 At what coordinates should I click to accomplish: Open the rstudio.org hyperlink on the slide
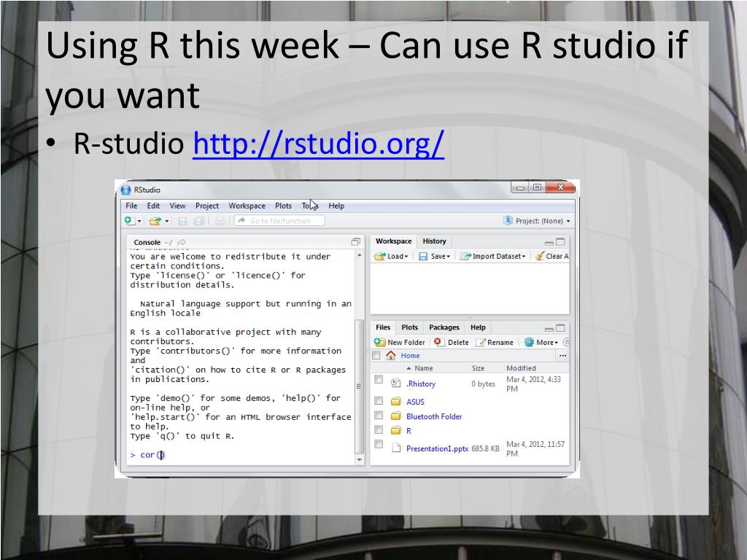(318, 143)
